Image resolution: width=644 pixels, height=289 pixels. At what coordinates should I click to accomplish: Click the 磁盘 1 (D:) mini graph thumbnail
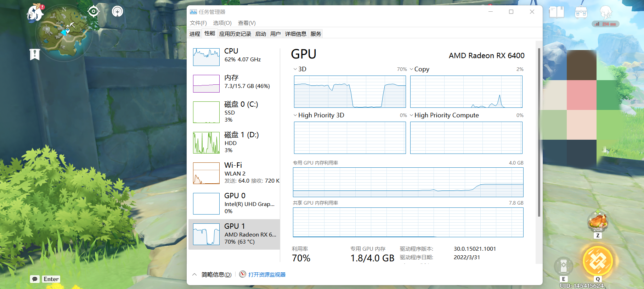pos(206,143)
